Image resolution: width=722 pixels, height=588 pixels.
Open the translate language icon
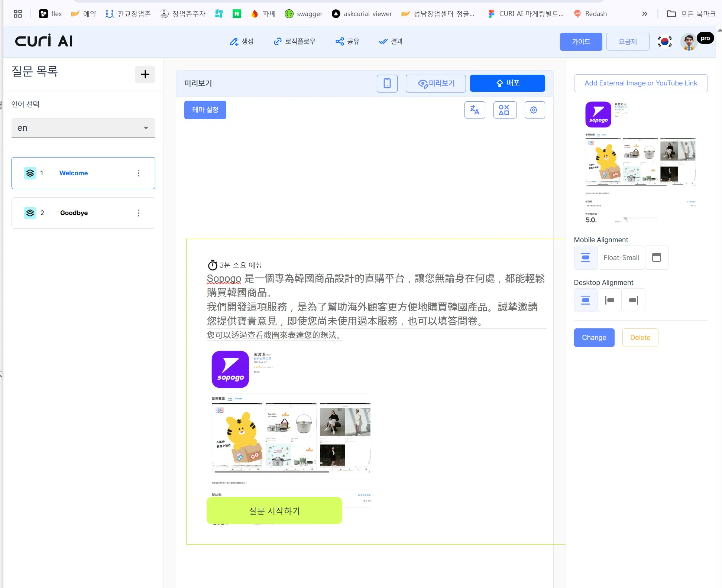coord(475,110)
